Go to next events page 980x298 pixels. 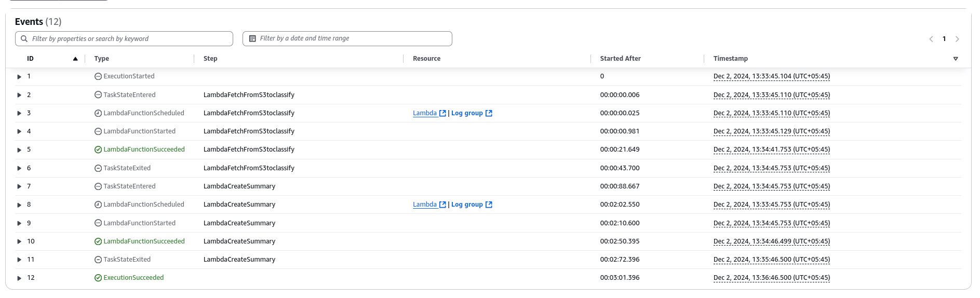[957, 39]
